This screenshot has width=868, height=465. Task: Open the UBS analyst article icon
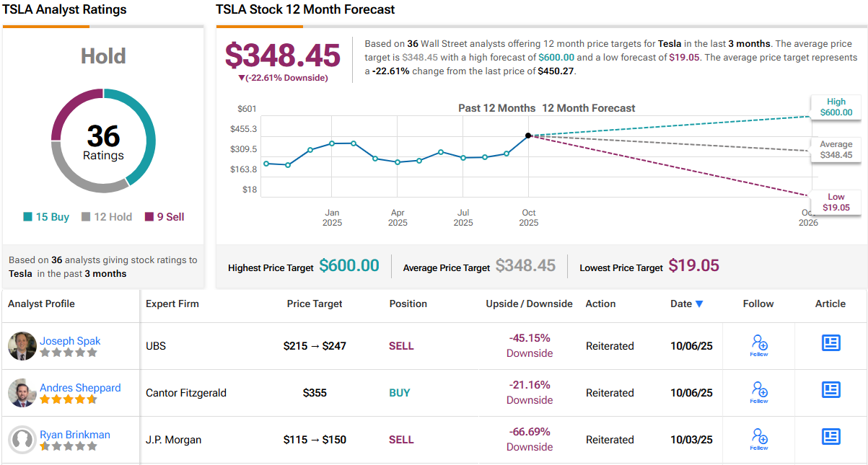[x=831, y=343]
